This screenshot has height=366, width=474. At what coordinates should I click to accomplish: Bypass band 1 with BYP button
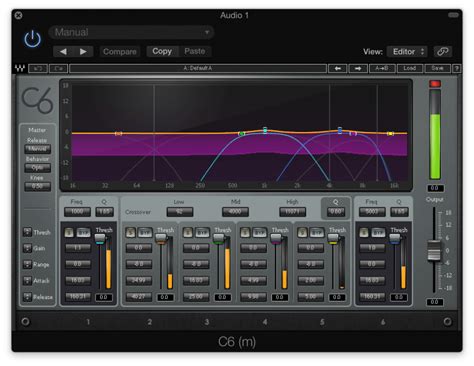coord(83,232)
